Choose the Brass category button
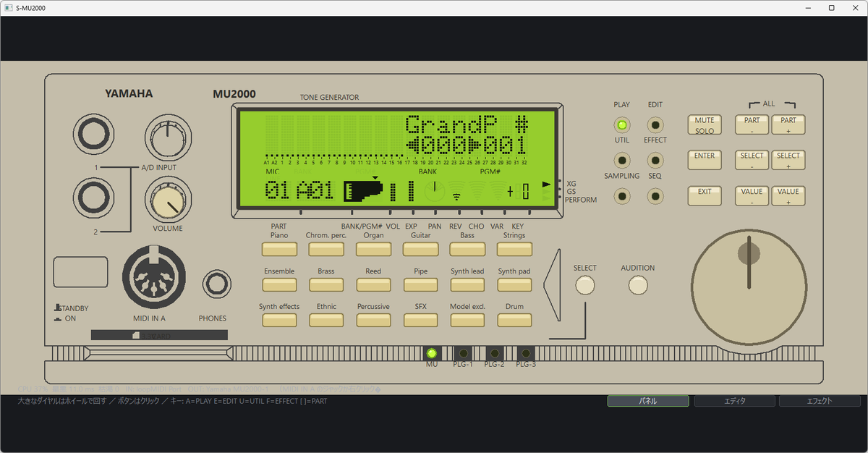 click(326, 284)
